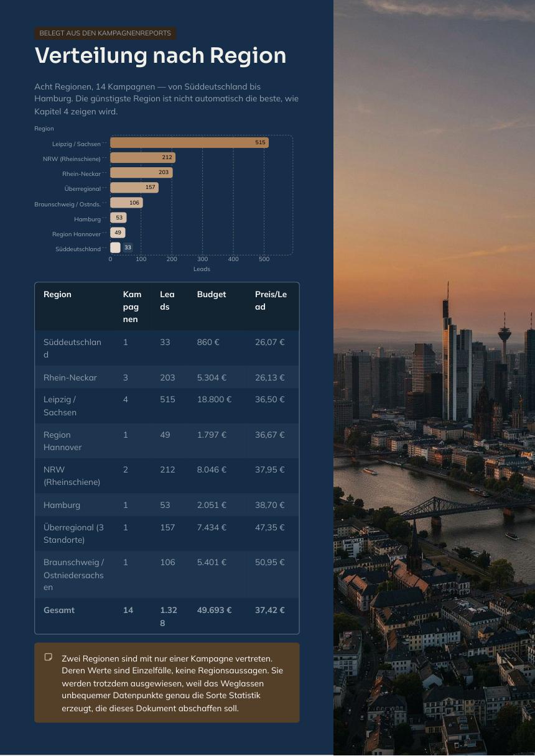
Task: Click price cell '47,35 €'
Action: point(270,527)
